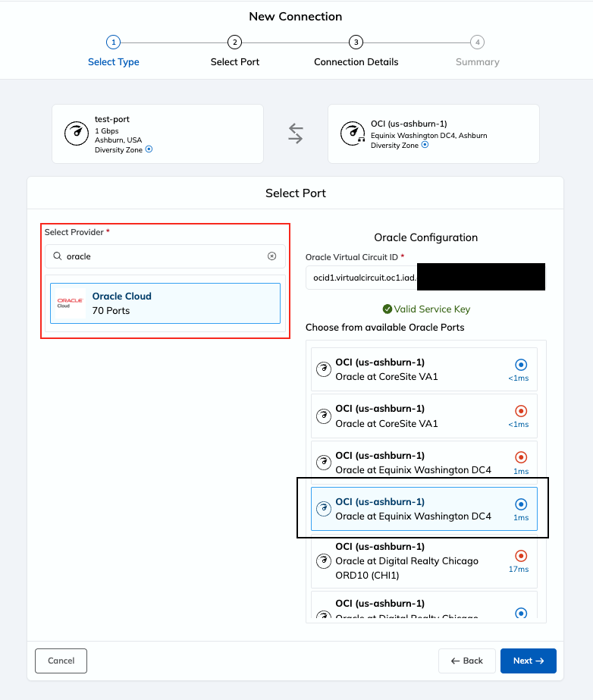Viewport: 593px width, 700px height.
Task: Click gauge icon of highlighted Equinix DC4 port
Action: click(324, 509)
